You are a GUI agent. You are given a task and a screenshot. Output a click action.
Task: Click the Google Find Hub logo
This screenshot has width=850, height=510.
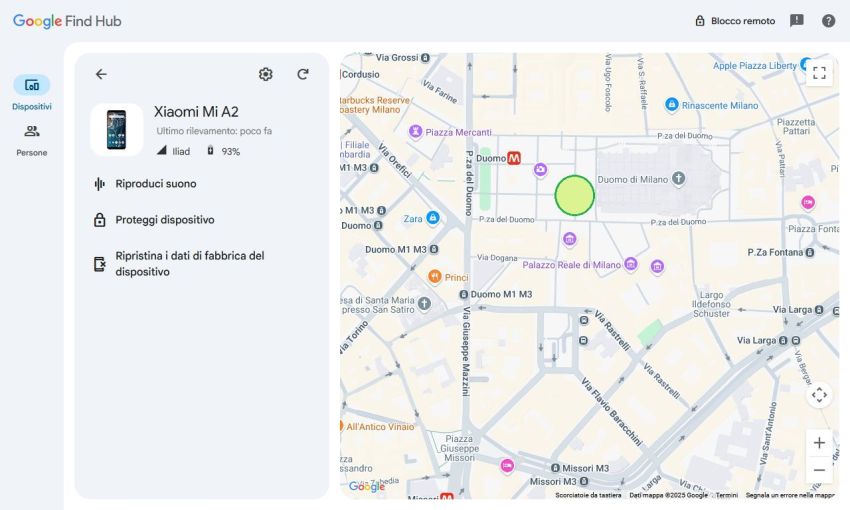click(67, 21)
